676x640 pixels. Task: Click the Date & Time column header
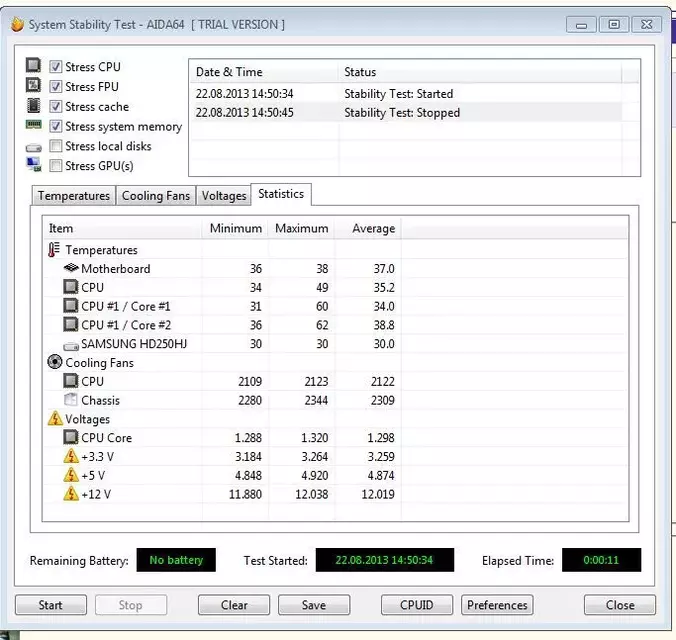pyautogui.click(x=264, y=72)
